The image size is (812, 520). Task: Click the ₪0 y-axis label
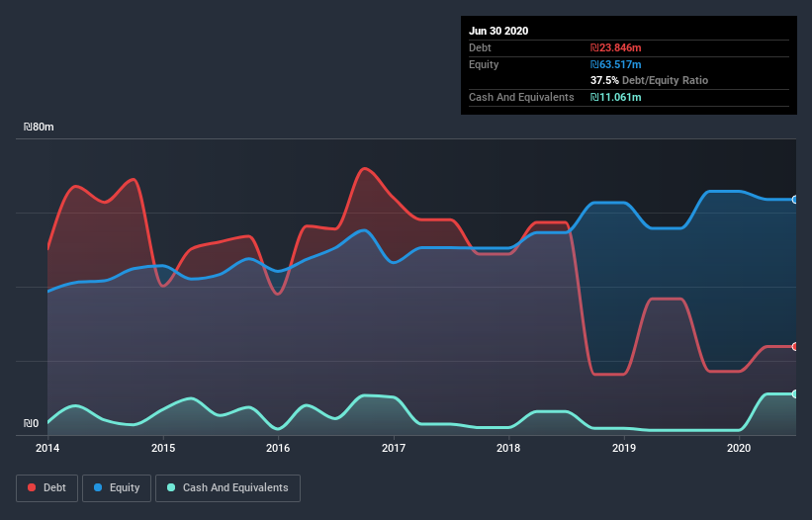pyautogui.click(x=31, y=424)
